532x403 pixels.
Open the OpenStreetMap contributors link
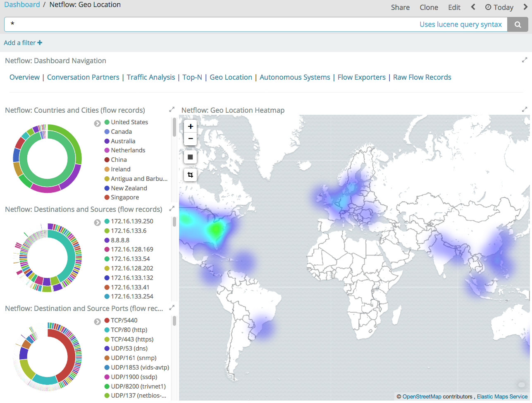point(422,396)
